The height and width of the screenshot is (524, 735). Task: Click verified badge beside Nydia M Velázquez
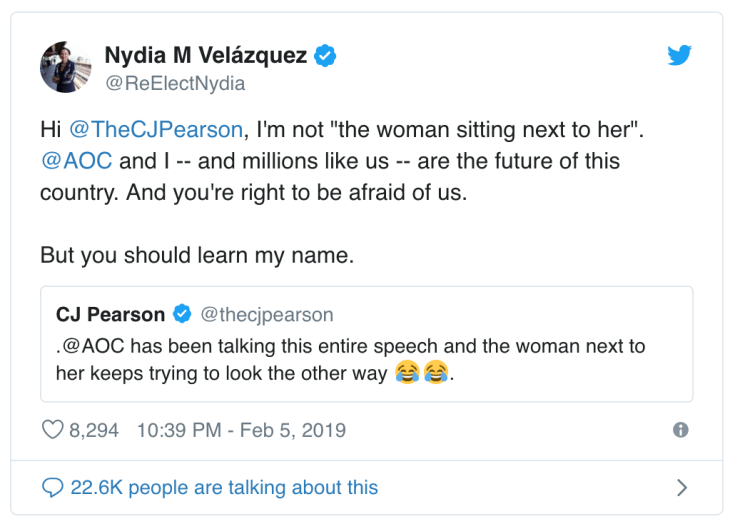pos(326,56)
